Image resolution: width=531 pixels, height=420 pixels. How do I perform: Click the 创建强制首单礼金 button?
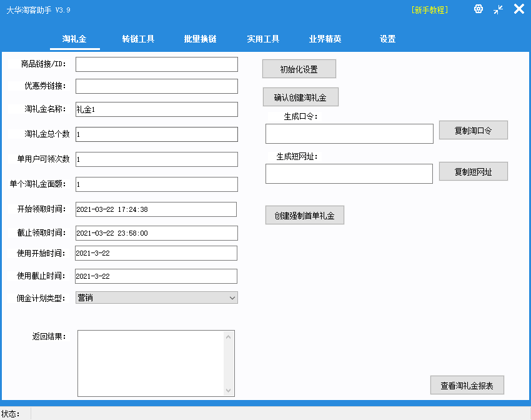click(x=304, y=215)
